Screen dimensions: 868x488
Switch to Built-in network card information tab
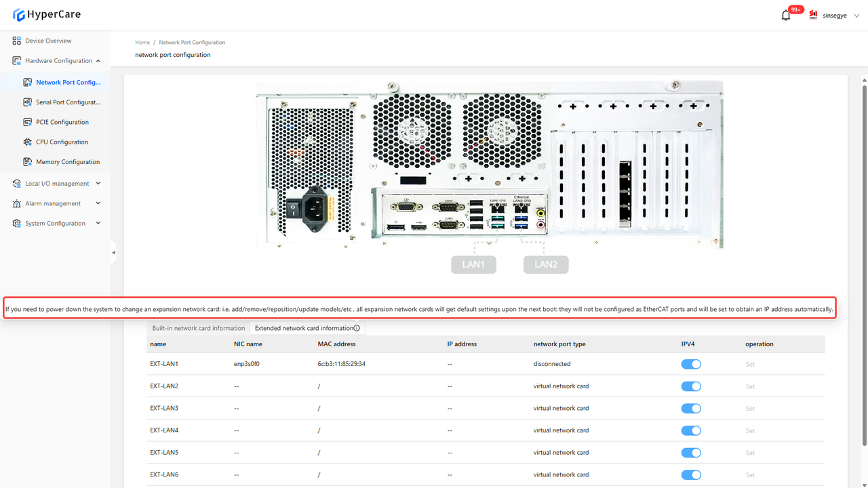coord(198,328)
